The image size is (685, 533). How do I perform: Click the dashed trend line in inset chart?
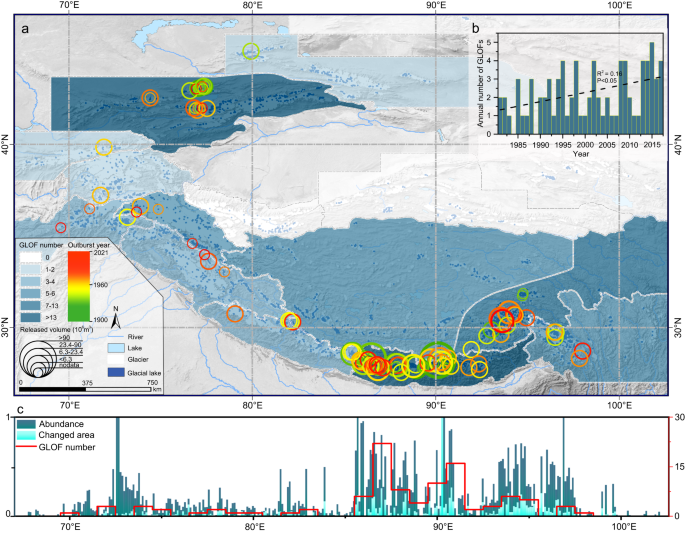pos(581,93)
